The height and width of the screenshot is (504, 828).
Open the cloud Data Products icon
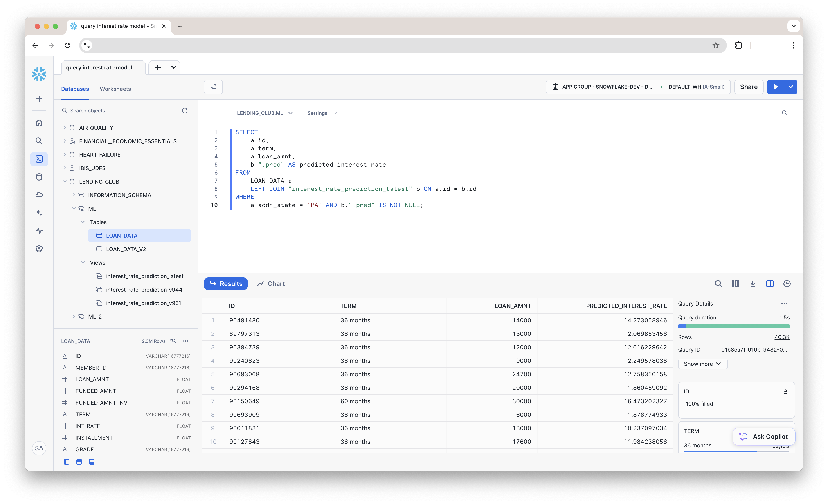(39, 195)
